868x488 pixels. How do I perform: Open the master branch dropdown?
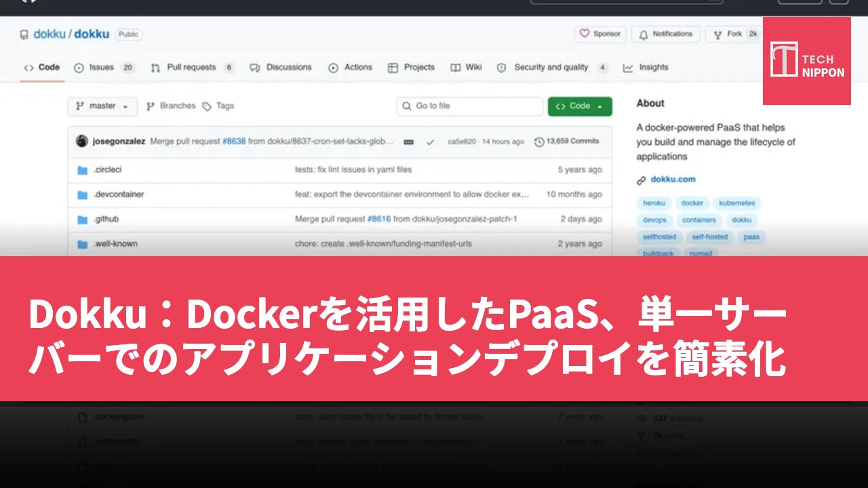102,106
